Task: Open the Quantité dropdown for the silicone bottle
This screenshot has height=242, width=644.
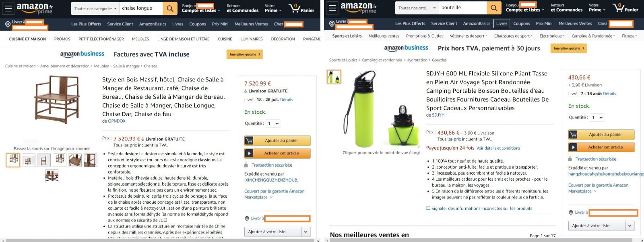Action: tap(597, 118)
